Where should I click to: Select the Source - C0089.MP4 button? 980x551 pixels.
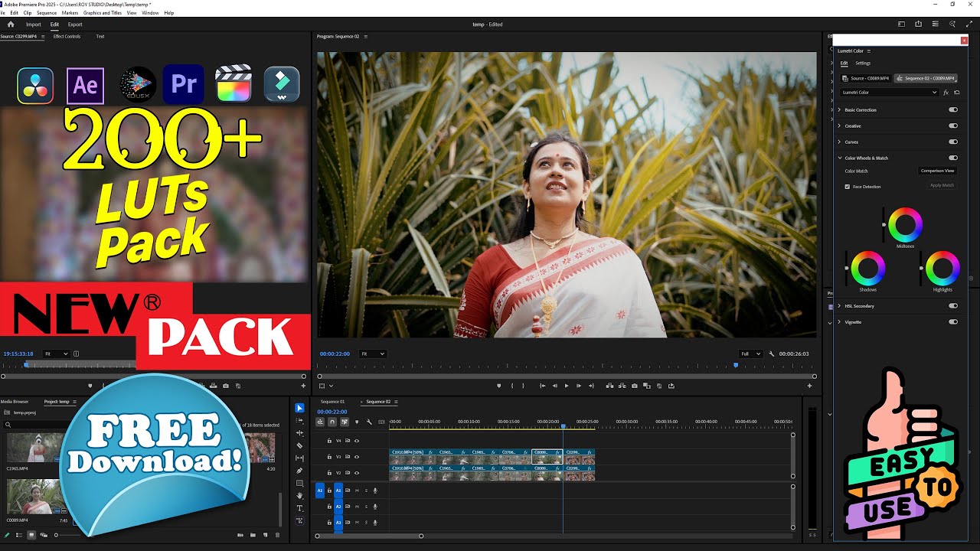pyautogui.click(x=866, y=78)
